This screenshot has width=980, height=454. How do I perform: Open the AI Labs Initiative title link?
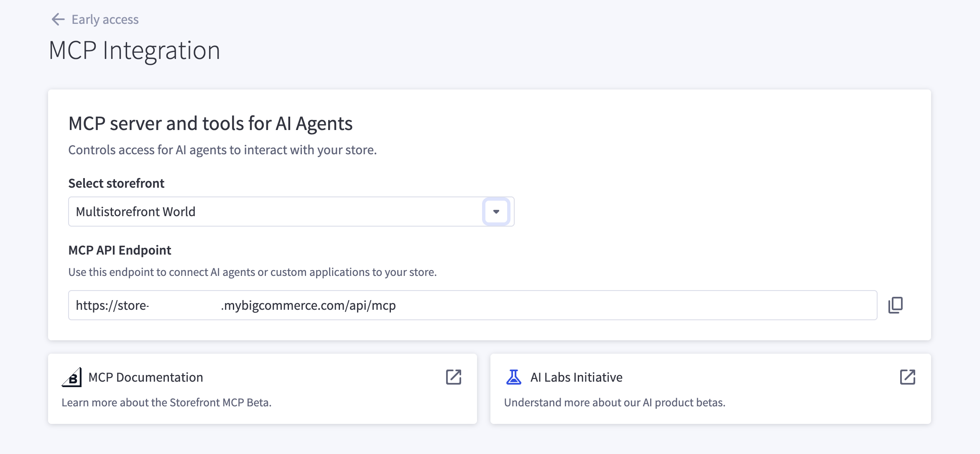point(577,377)
